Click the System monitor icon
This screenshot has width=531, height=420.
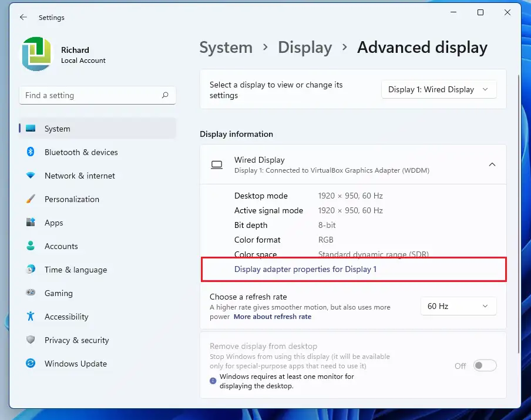pos(31,129)
